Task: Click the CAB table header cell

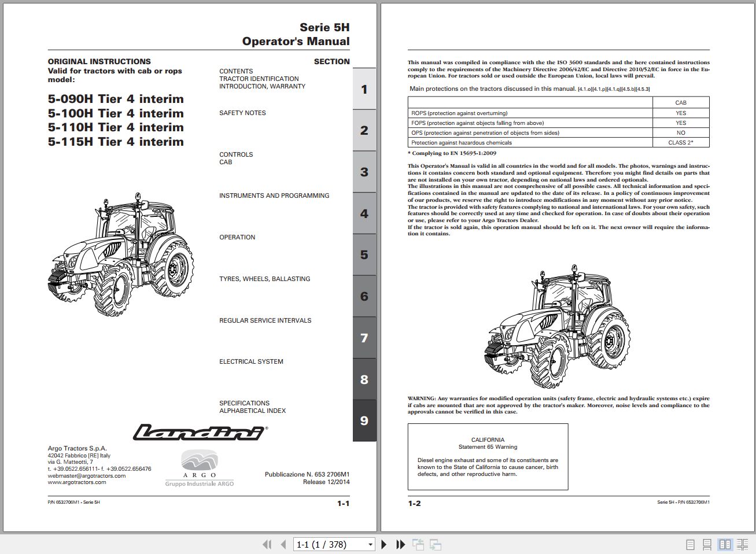Action: (681, 102)
